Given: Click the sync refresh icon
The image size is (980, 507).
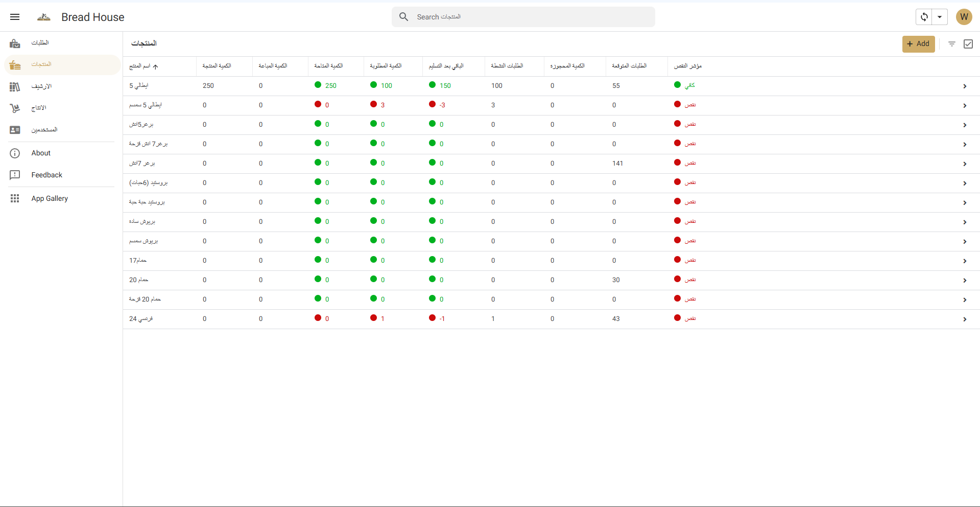Looking at the screenshot, I should tap(924, 17).
